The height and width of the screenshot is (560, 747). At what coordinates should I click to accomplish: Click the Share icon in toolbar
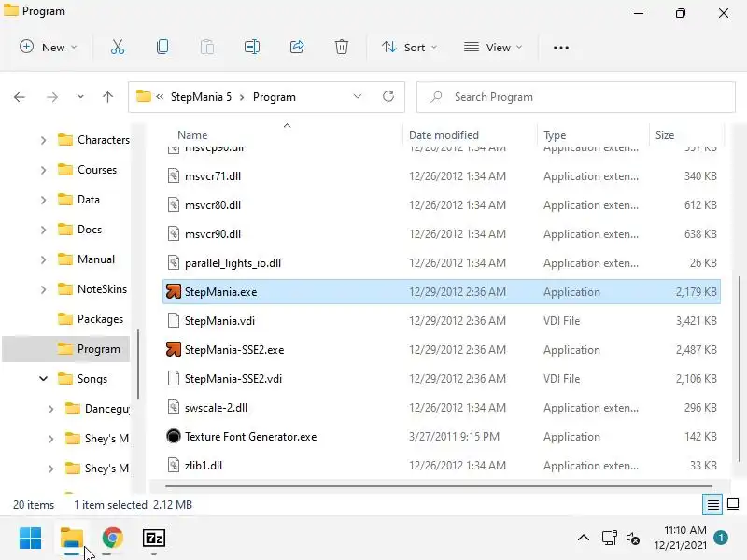tap(297, 48)
